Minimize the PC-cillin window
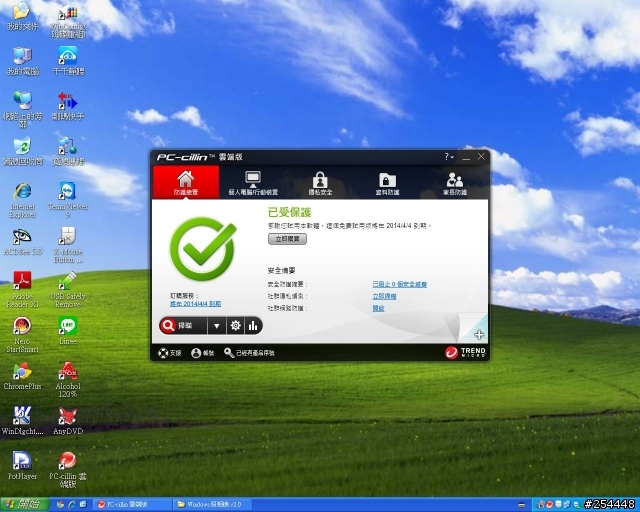The image size is (640, 512). coord(466,157)
